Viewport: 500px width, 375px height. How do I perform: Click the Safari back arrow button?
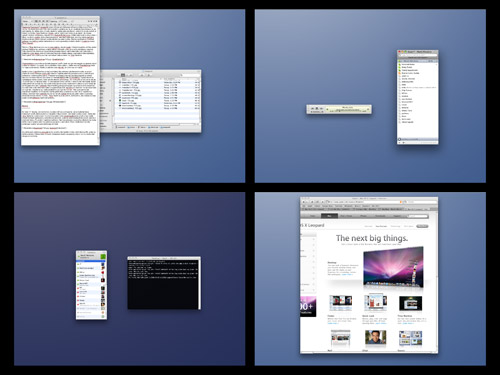(304, 202)
